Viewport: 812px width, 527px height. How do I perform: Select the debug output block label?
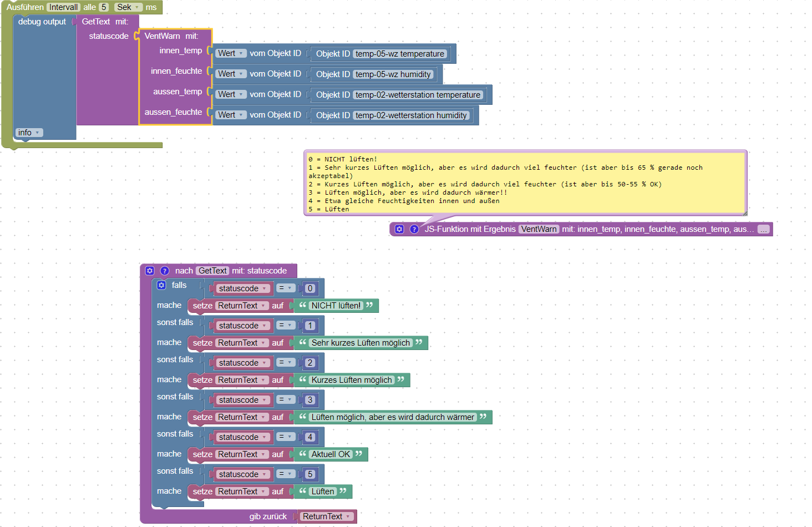pyautogui.click(x=42, y=22)
